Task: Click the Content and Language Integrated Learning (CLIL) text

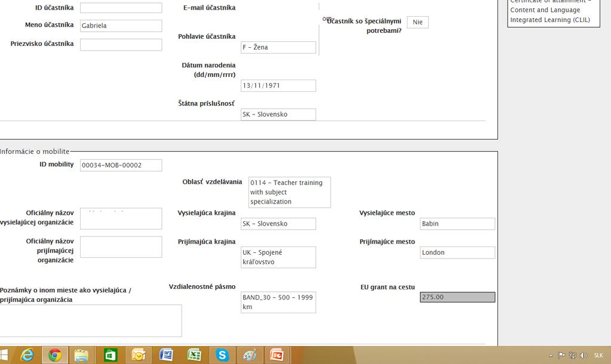Action: click(550, 15)
